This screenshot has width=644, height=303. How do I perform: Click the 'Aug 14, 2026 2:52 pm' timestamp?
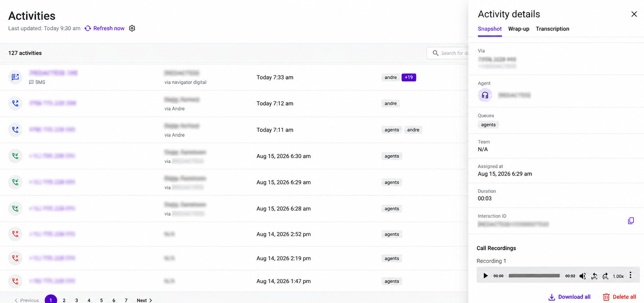point(283,234)
